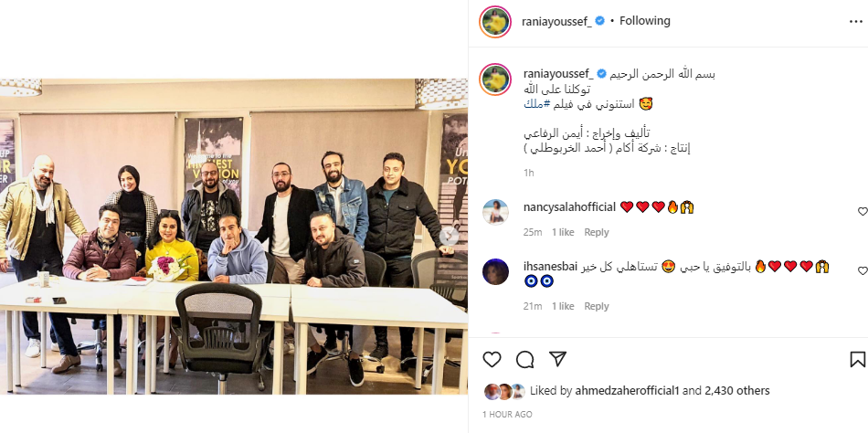The height and width of the screenshot is (433, 868).
Task: Share post via the paper plane icon
Action: (557, 359)
